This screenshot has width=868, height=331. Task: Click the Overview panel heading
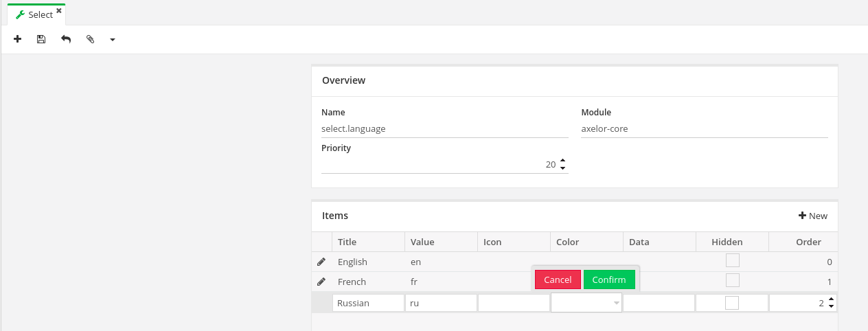344,80
